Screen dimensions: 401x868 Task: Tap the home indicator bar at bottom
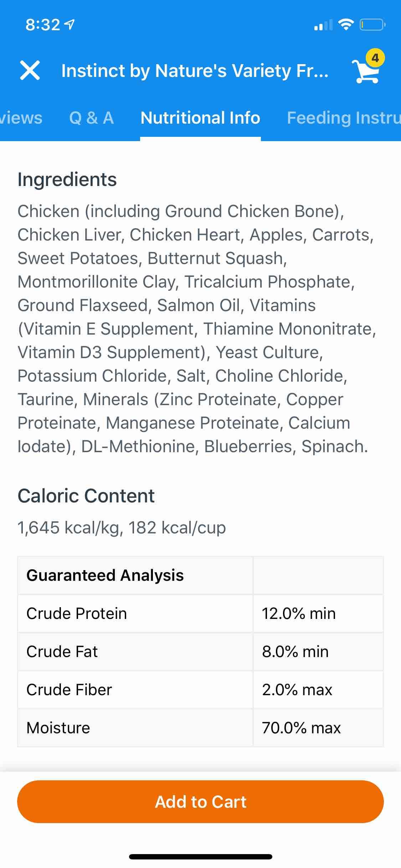[x=200, y=857]
